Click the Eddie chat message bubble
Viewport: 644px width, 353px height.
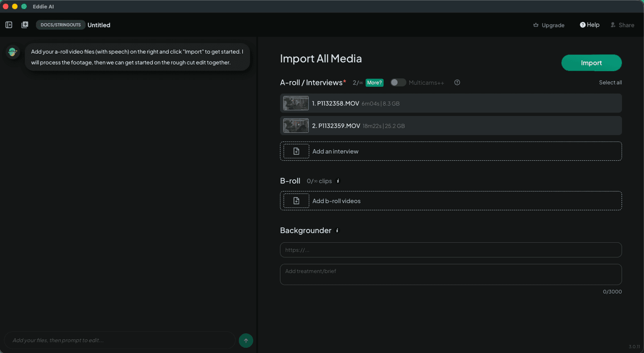point(137,57)
